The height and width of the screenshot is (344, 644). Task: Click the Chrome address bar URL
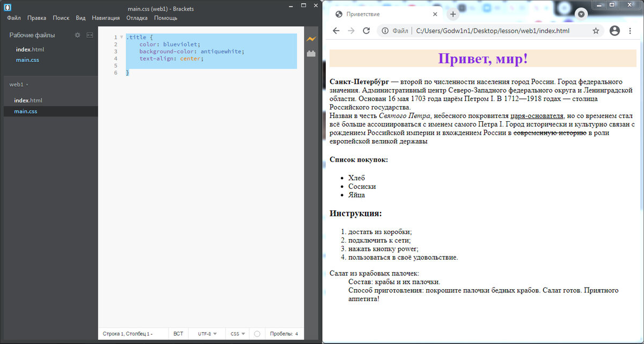tap(493, 31)
